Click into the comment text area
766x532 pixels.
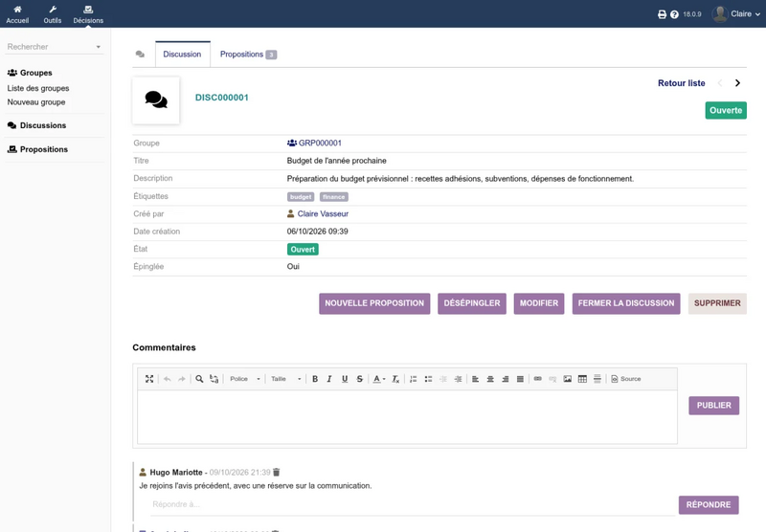click(408, 417)
